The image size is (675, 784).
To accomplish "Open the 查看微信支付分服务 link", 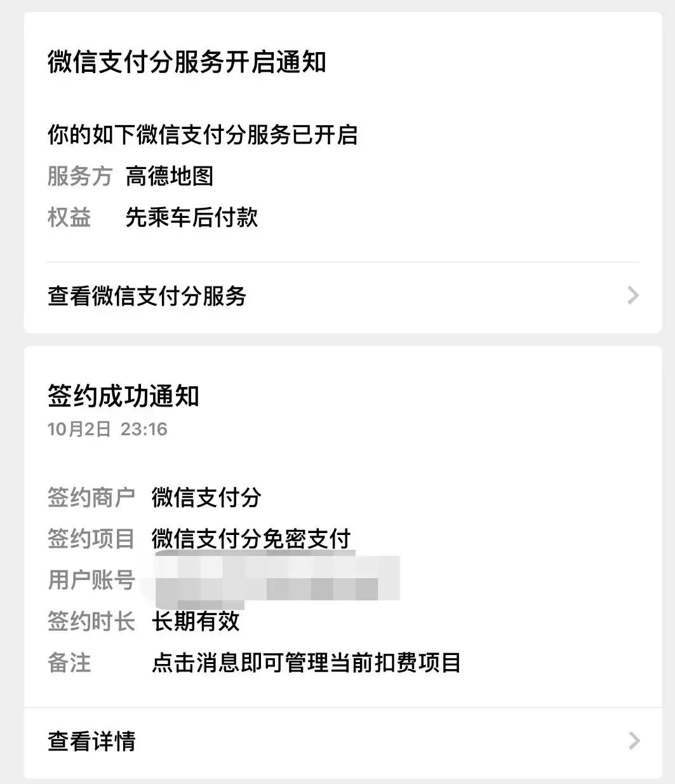I will 147,296.
